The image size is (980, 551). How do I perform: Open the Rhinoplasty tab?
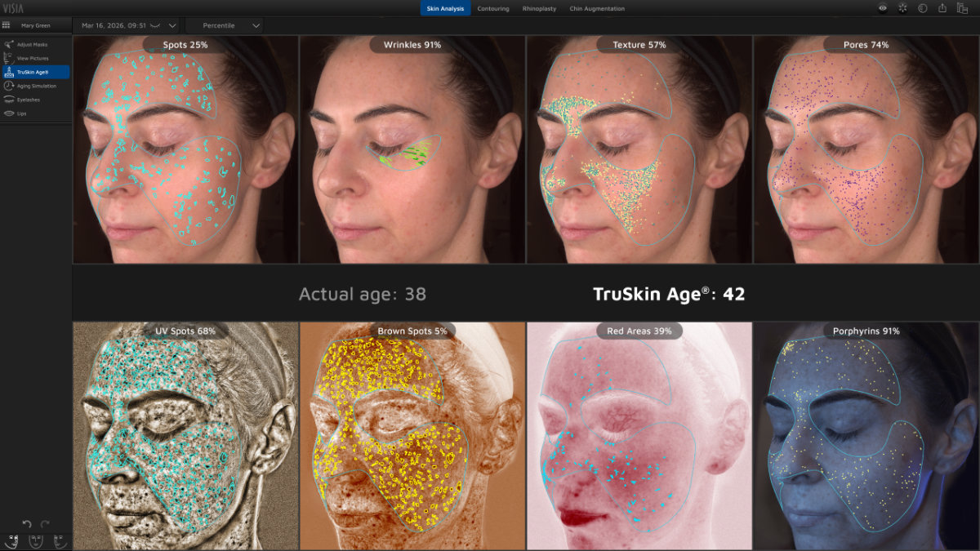click(540, 8)
